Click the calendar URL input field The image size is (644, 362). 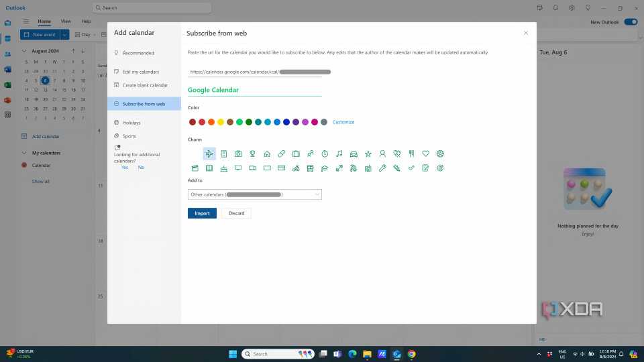(x=255, y=71)
